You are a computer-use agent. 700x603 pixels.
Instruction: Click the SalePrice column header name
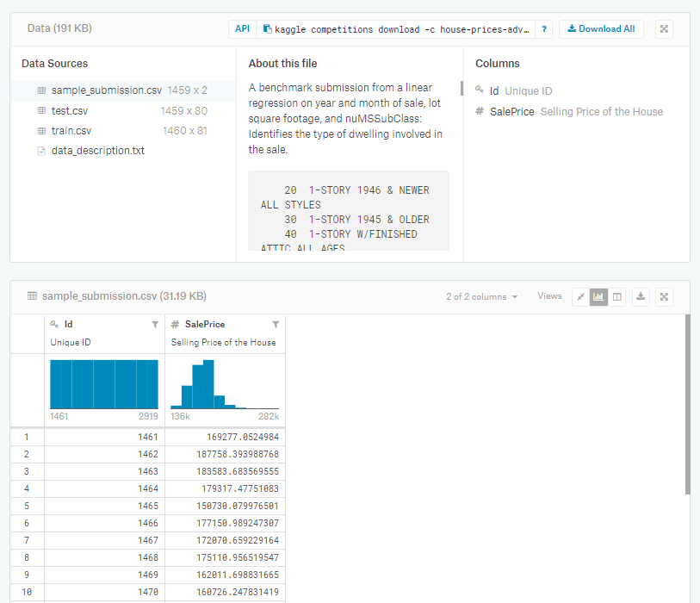click(x=205, y=324)
